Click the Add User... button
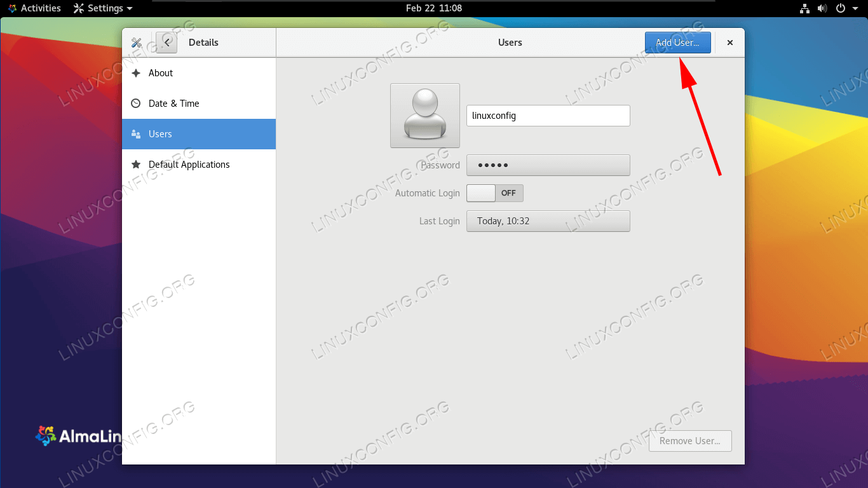The width and height of the screenshot is (868, 488). pyautogui.click(x=678, y=43)
